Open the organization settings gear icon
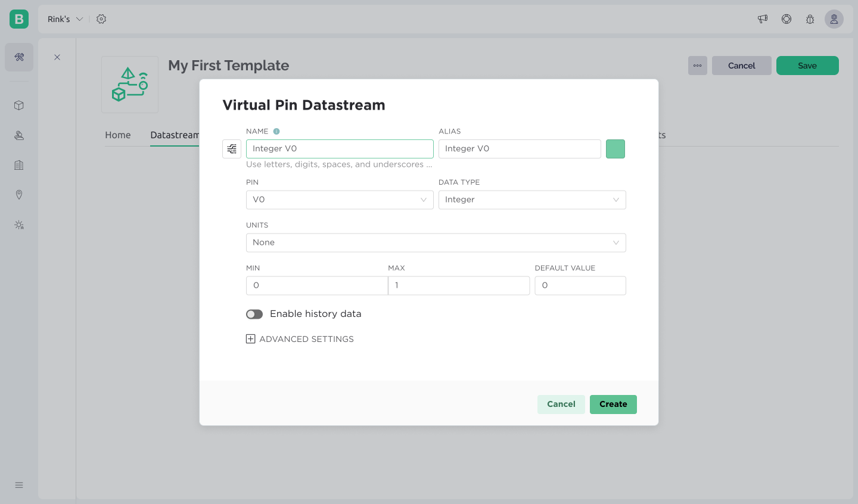 coord(101,19)
